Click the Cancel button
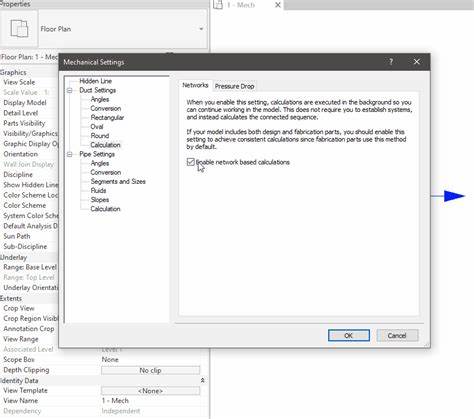The width and height of the screenshot is (474, 419). pos(397,335)
